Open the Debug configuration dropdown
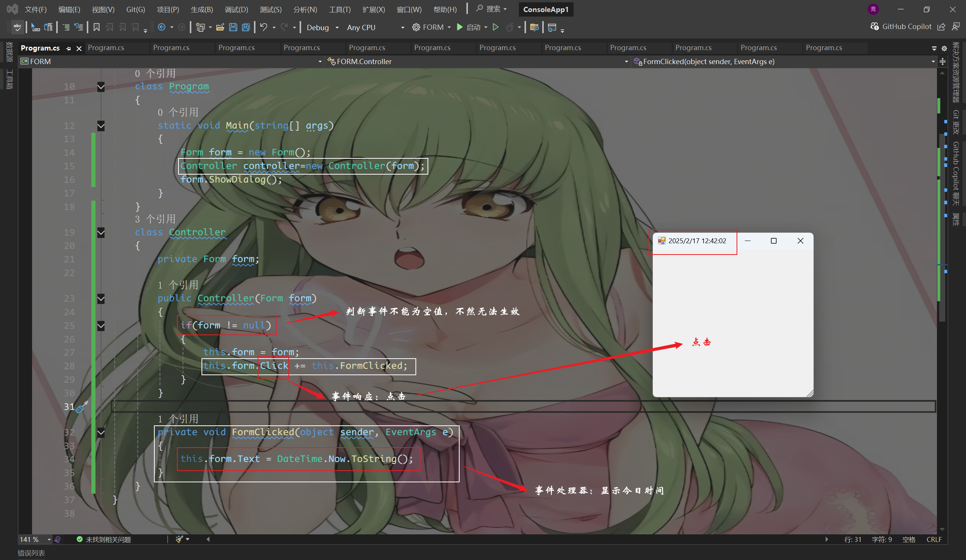 pyautogui.click(x=322, y=28)
